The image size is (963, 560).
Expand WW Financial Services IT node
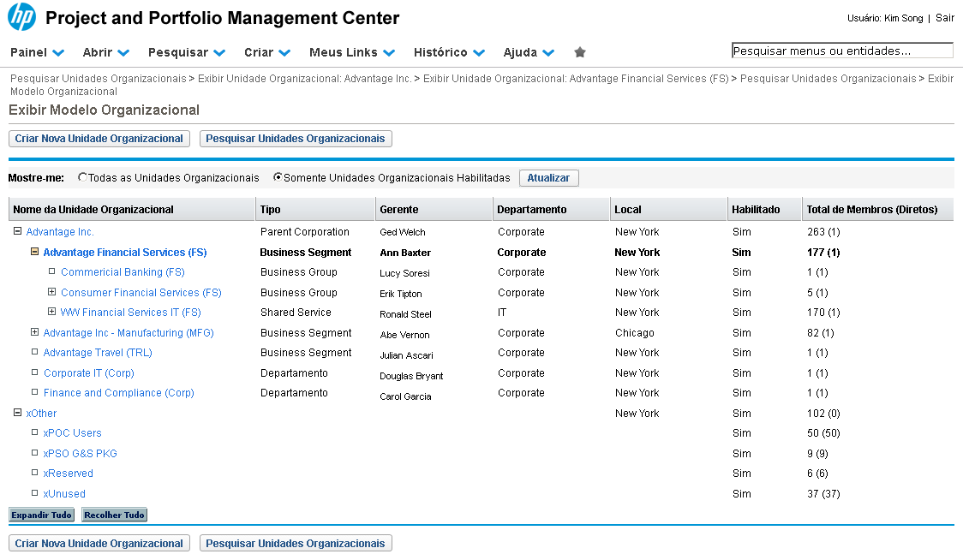(x=52, y=313)
